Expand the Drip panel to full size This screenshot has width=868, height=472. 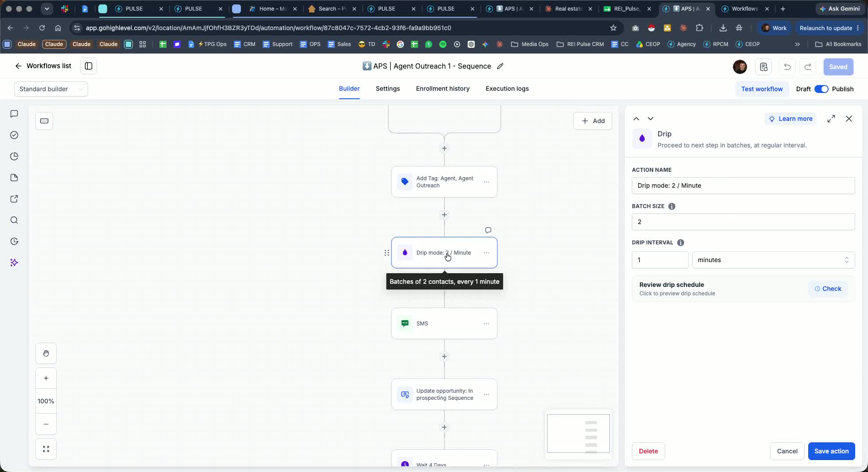[831, 119]
